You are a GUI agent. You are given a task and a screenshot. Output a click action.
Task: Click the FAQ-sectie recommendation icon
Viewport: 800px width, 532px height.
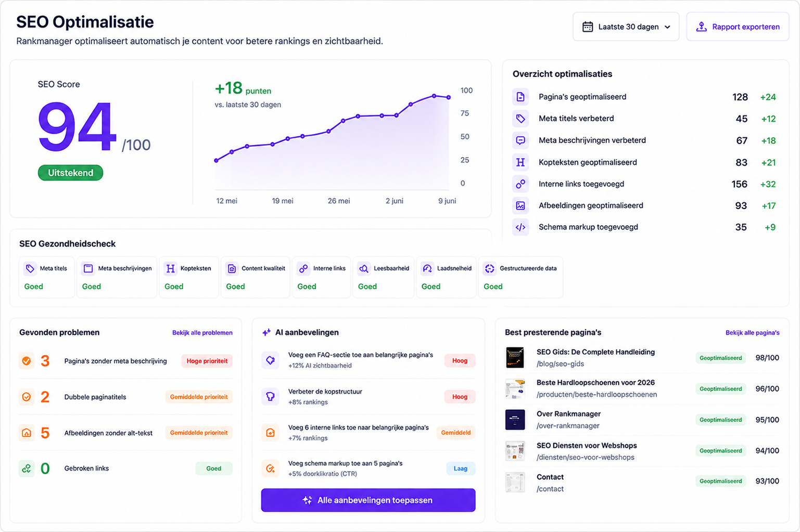(271, 360)
